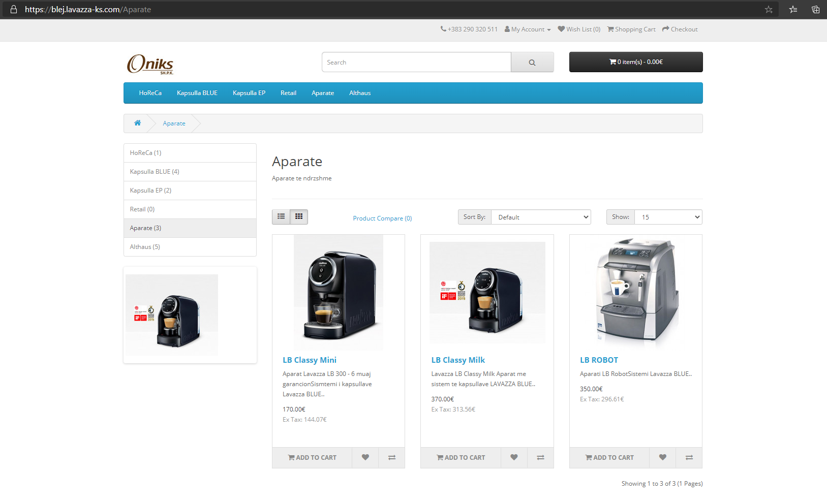Open Shopping Cart link in top bar

click(x=631, y=29)
